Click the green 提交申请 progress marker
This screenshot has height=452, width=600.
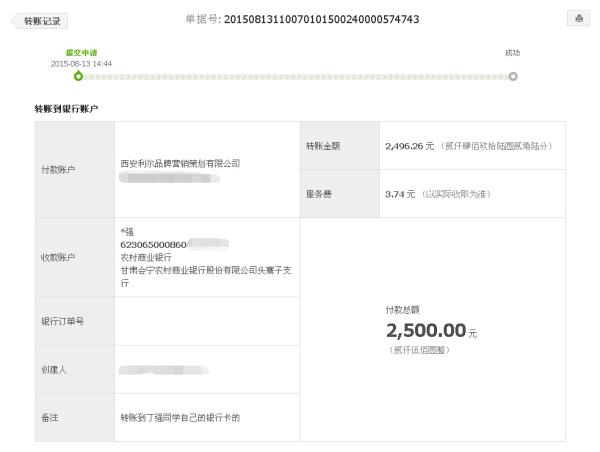[x=78, y=76]
